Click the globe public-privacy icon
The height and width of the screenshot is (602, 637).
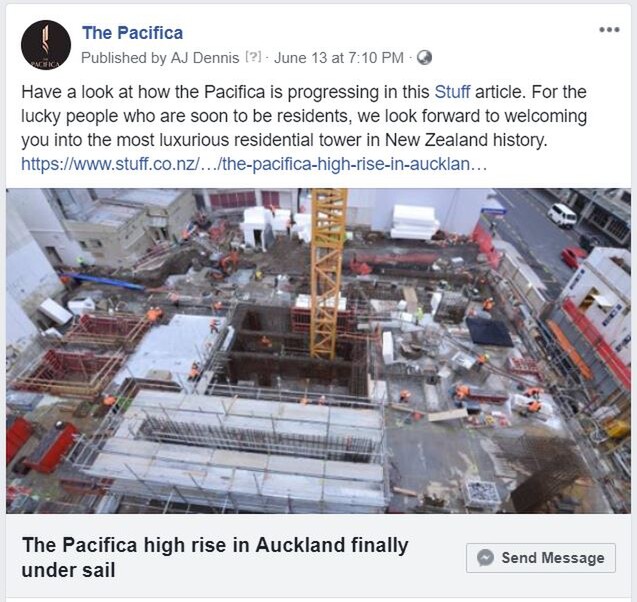424,58
